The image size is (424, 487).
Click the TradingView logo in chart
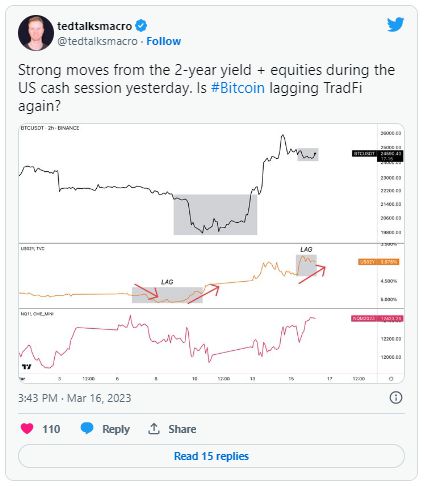click(26, 367)
